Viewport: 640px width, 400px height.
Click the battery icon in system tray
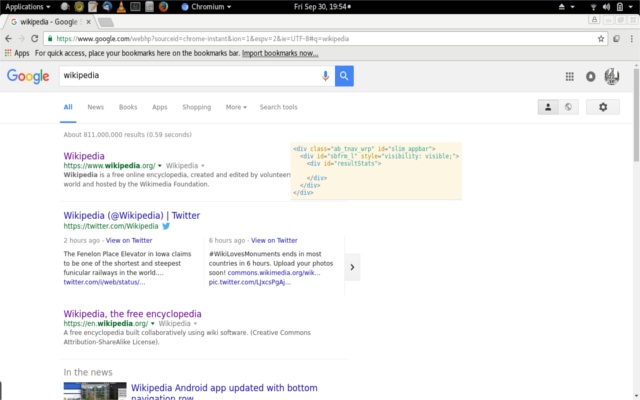tap(620, 7)
